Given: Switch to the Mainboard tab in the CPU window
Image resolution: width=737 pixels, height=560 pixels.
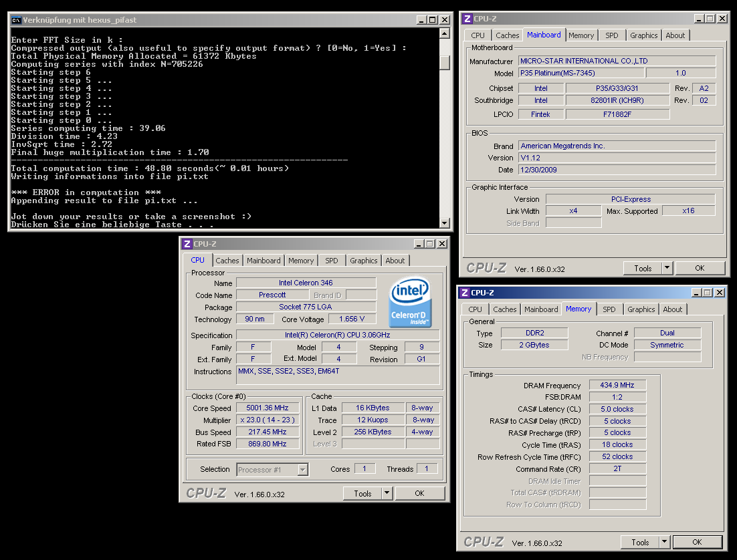Looking at the screenshot, I should pyautogui.click(x=264, y=261).
